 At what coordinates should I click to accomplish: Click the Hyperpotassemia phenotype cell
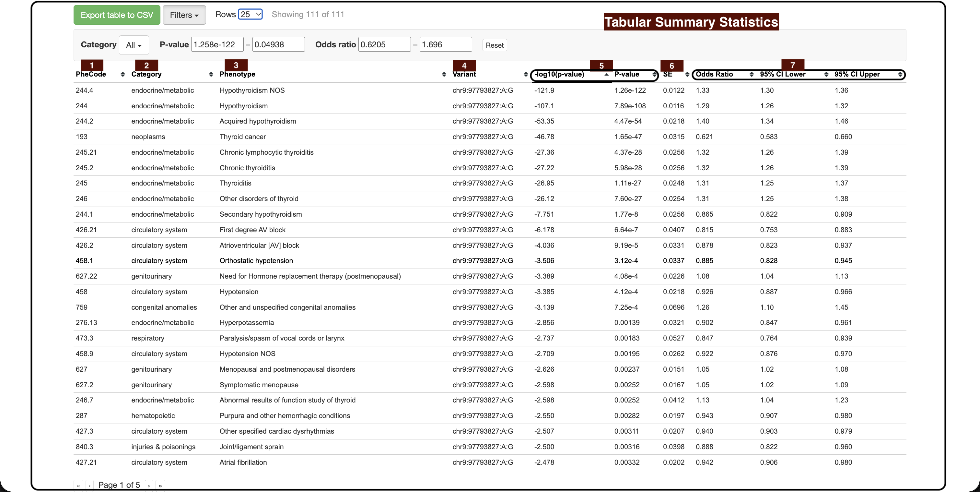tap(247, 323)
